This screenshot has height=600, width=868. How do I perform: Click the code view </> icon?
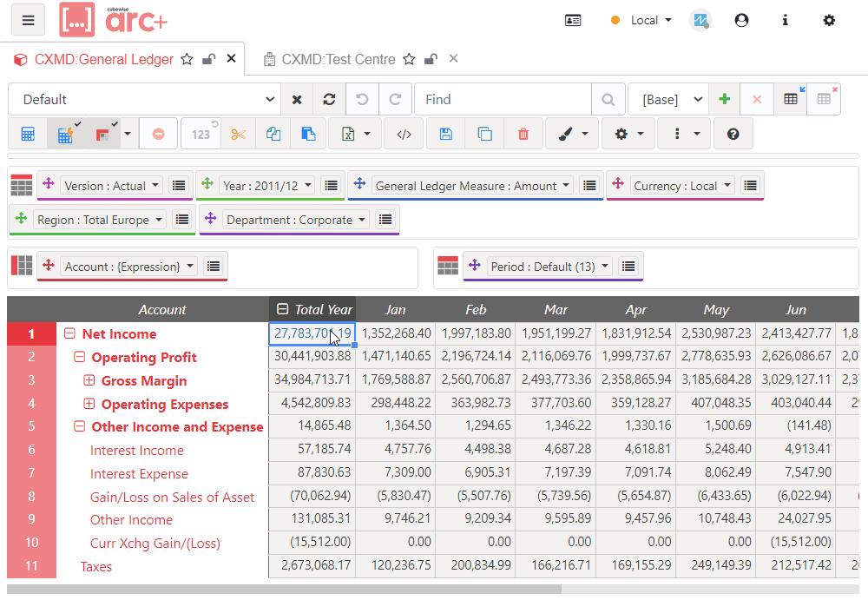coord(403,134)
